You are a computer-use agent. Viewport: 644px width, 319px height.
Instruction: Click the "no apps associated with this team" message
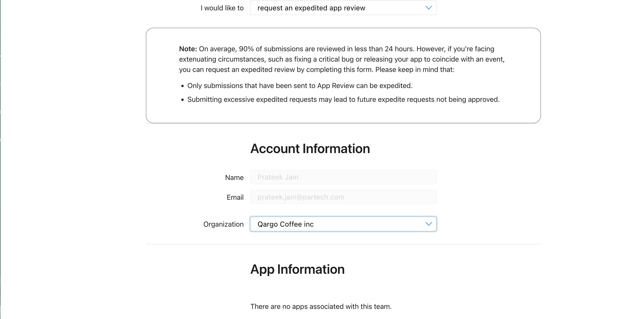[x=321, y=306]
